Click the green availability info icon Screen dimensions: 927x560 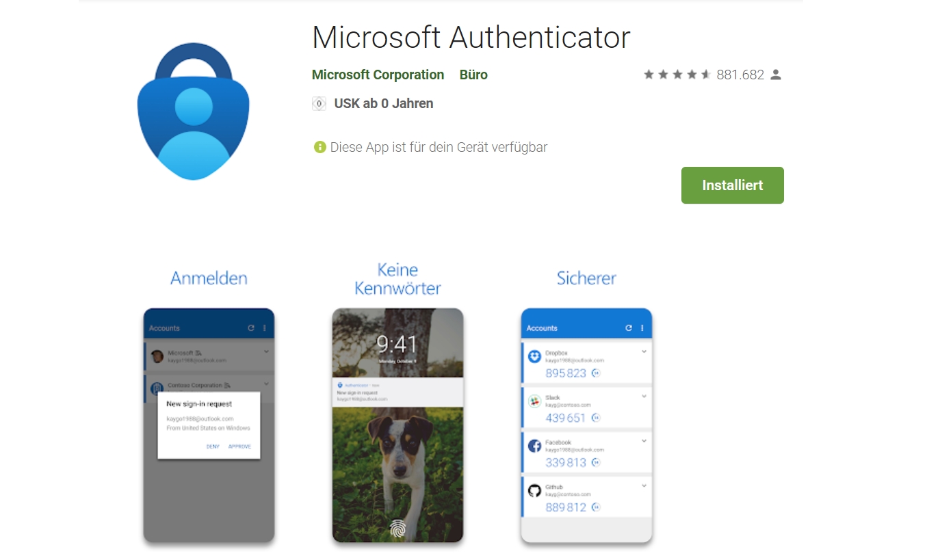tap(319, 147)
